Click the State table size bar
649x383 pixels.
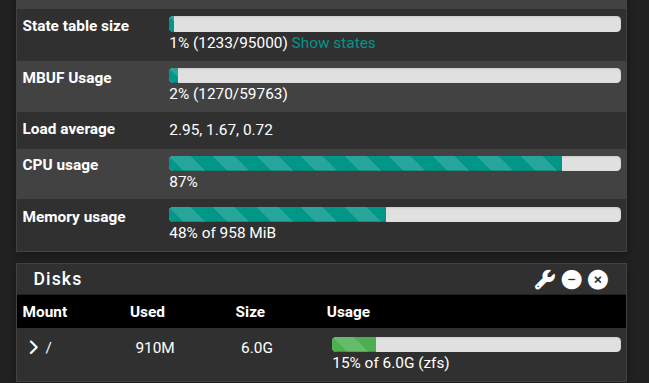(395, 24)
